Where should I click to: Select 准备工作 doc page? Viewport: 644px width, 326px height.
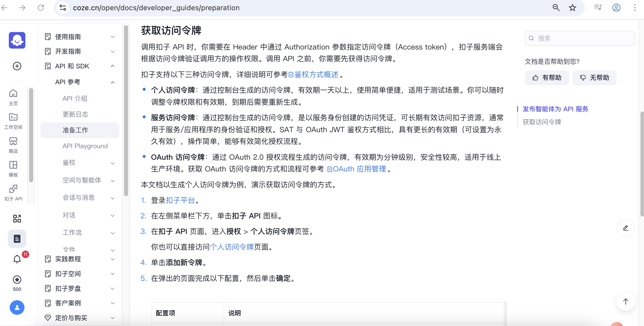[80, 130]
